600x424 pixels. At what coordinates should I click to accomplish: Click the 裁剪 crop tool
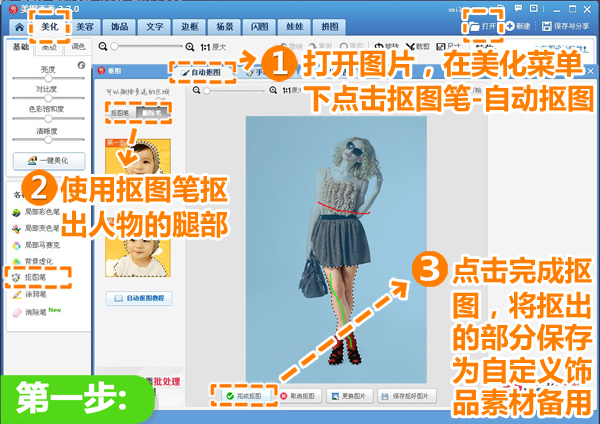coord(418,47)
